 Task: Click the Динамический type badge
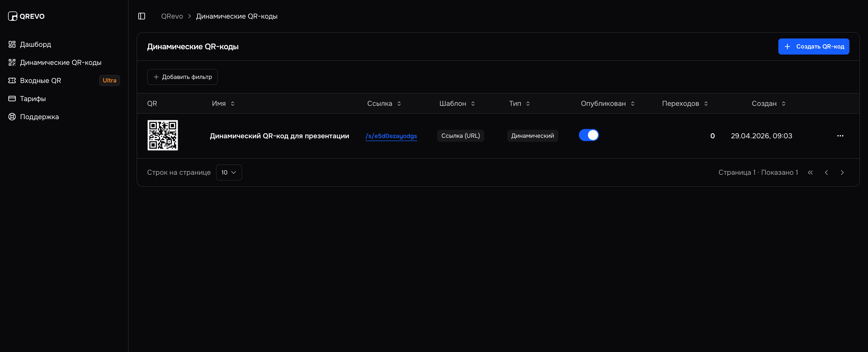tap(532, 136)
